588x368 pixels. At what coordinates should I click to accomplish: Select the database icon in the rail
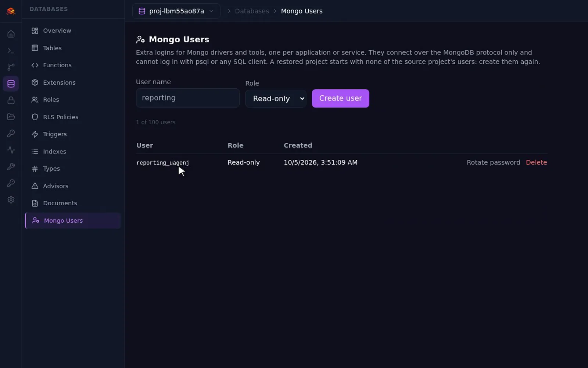11,84
